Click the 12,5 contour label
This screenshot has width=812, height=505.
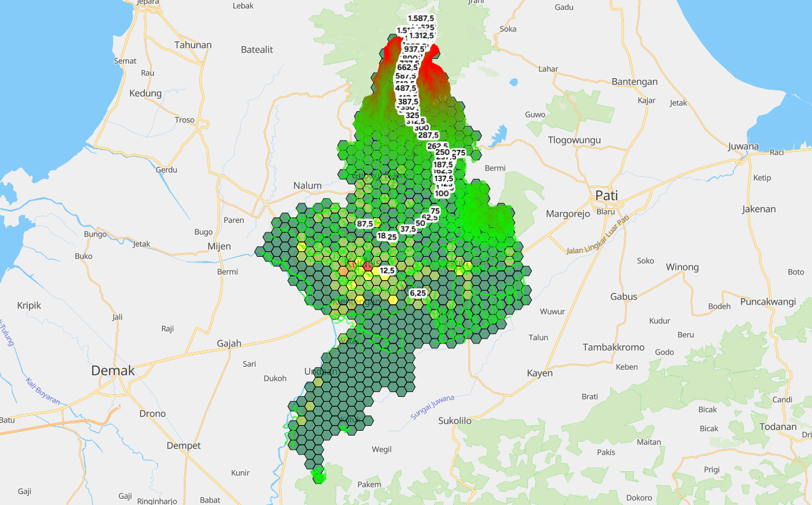click(387, 270)
